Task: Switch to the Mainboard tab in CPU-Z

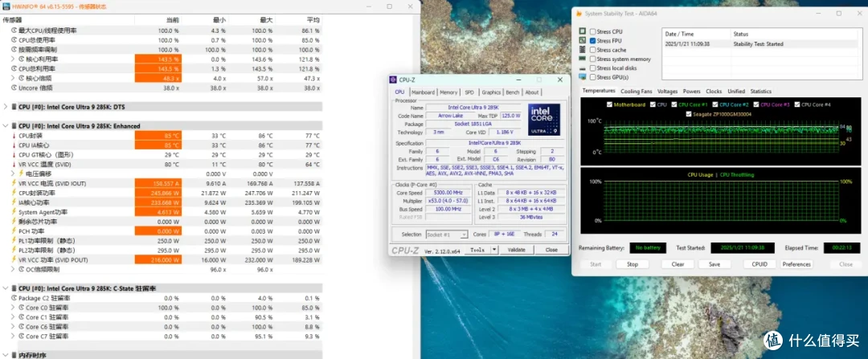Action: point(423,92)
